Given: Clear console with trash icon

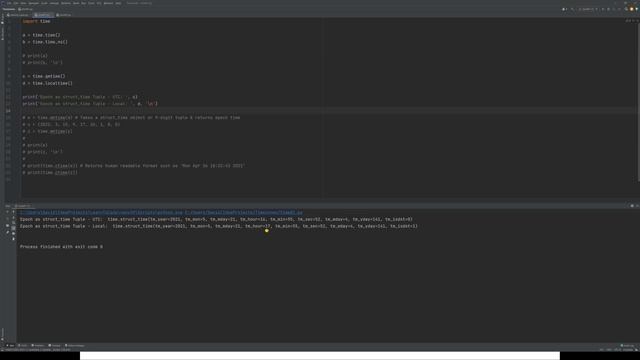Looking at the screenshot, I should [x=13, y=239].
